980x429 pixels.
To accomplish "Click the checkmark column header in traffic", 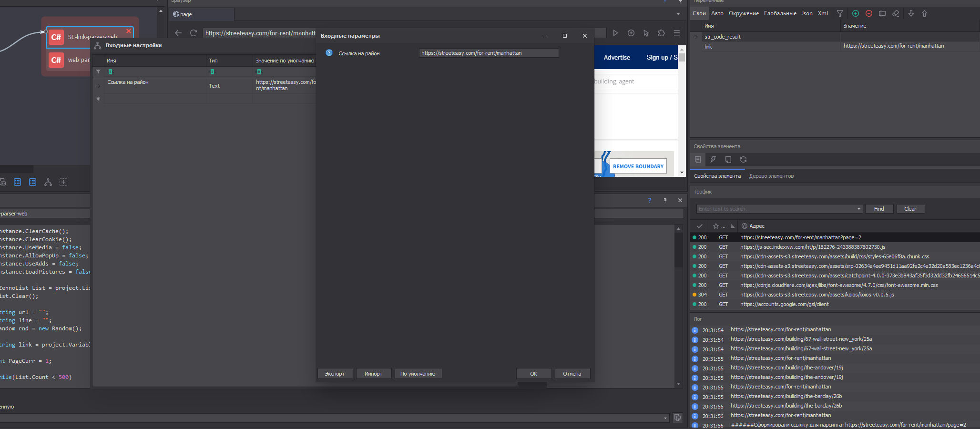I will 700,226.
